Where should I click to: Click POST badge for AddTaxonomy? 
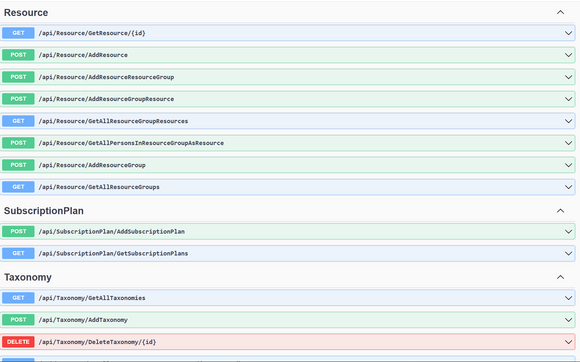[18, 319]
